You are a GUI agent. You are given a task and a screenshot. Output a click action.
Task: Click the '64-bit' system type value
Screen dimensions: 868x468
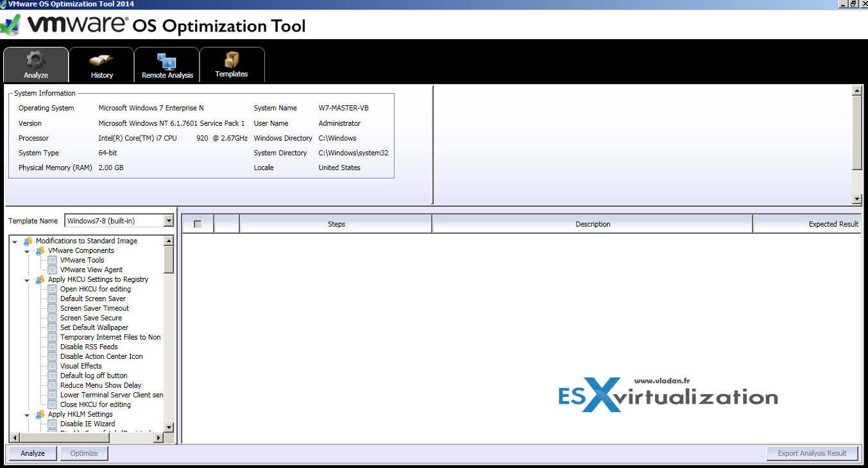pos(108,153)
